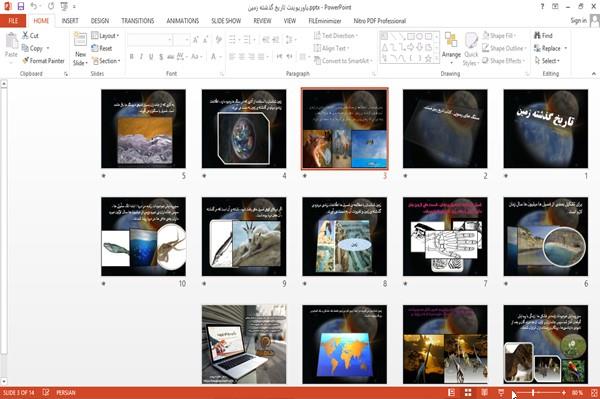Toggle Strikethrough formatting
Image resolution: width=600 pixels, height=399 pixels.
[171, 57]
